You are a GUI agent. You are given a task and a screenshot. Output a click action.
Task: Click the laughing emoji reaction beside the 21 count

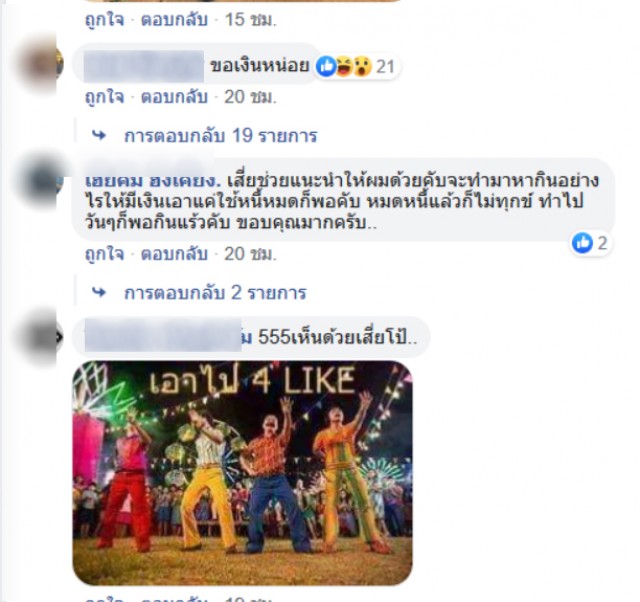(344, 67)
